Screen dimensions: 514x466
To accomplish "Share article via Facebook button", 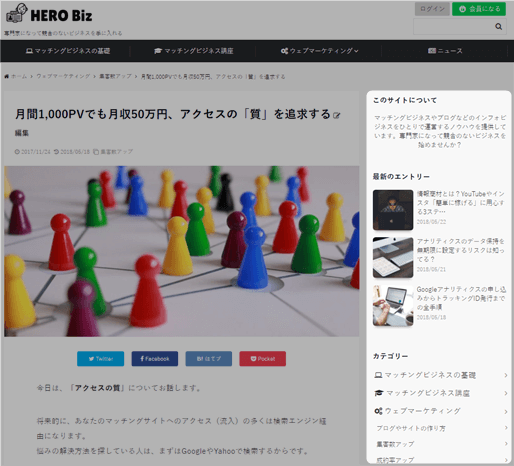I will (x=155, y=359).
